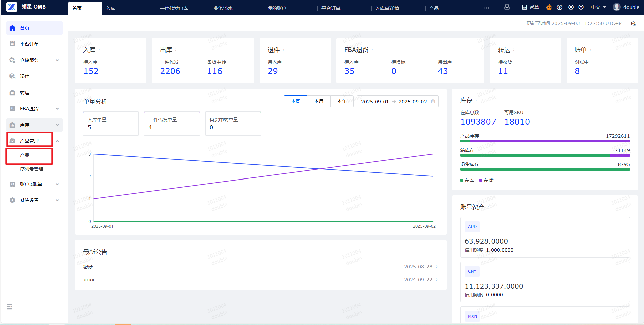Screen dimensions: 644x325
Task: Switch to the 平台订单 top tab
Action: point(331,8)
